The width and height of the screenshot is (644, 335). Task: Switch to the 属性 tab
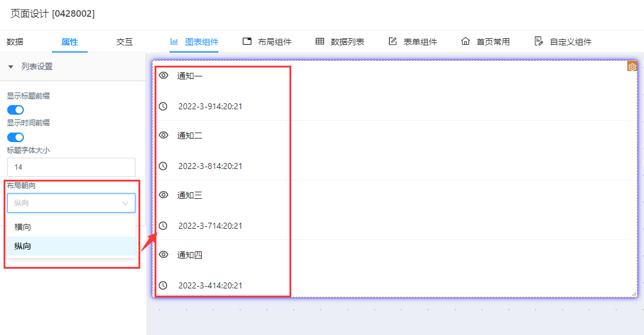69,42
